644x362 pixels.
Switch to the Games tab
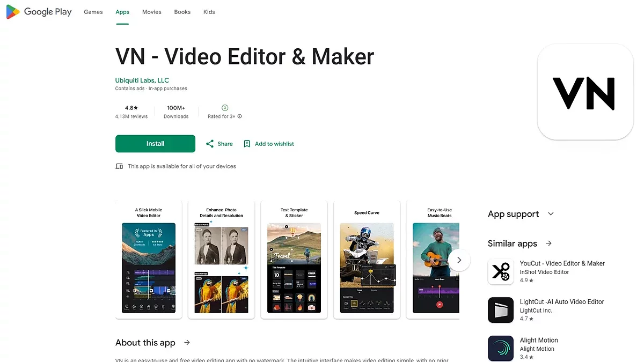(93, 12)
